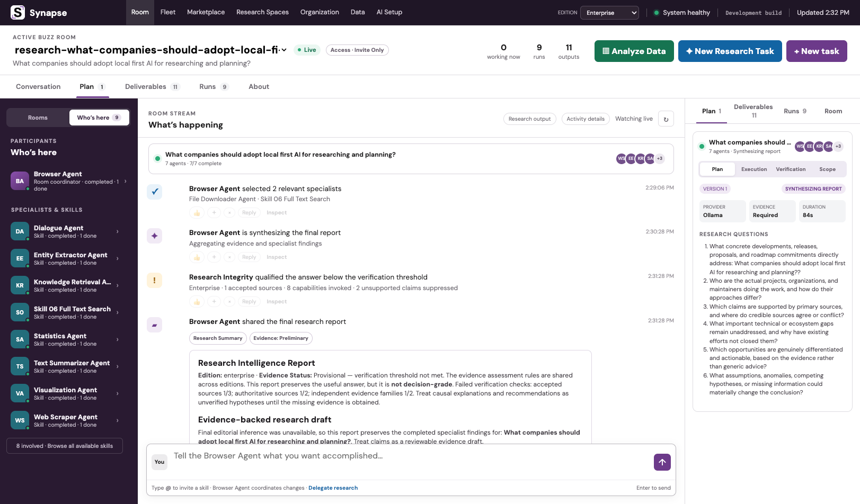Switch to the Conversation tab
Screen dimensions: 860x504
click(x=38, y=87)
